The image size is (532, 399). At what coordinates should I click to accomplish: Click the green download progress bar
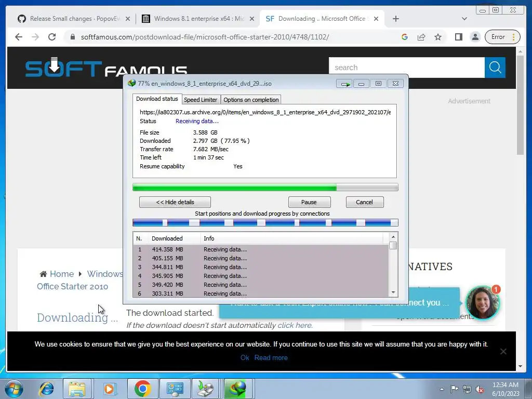(x=265, y=187)
